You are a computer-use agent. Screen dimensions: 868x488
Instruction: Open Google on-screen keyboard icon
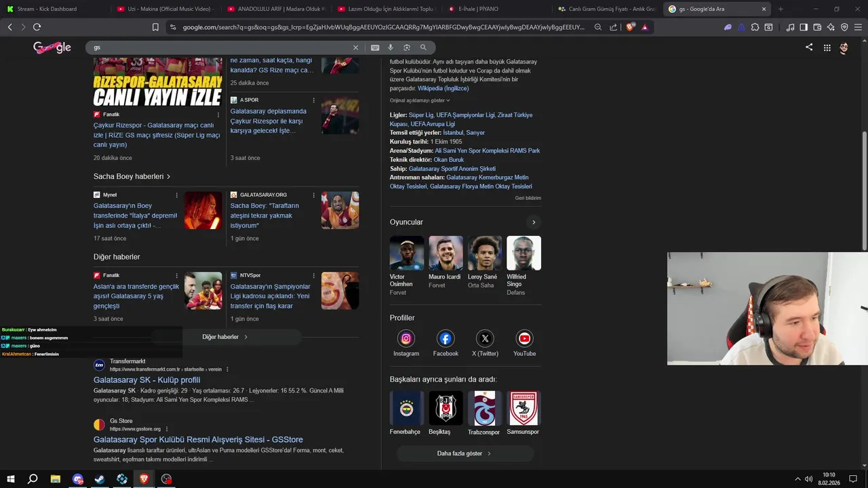375,47
